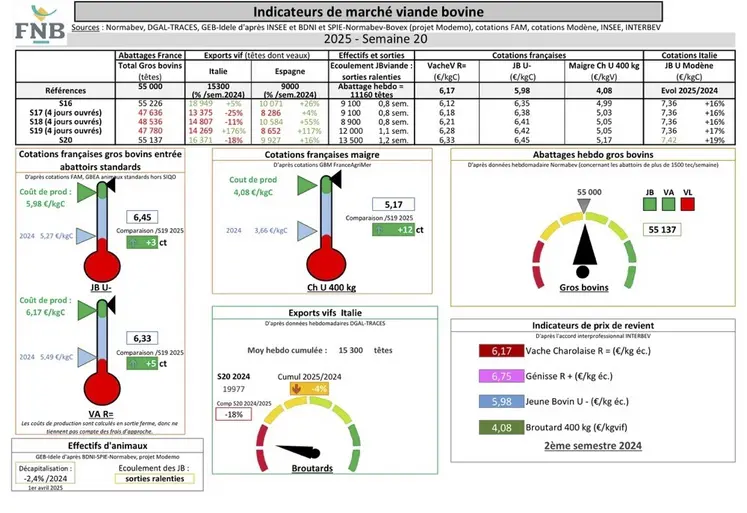747x513 pixels.
Task: Click the +176% Italie cell
Action: coord(233,131)
